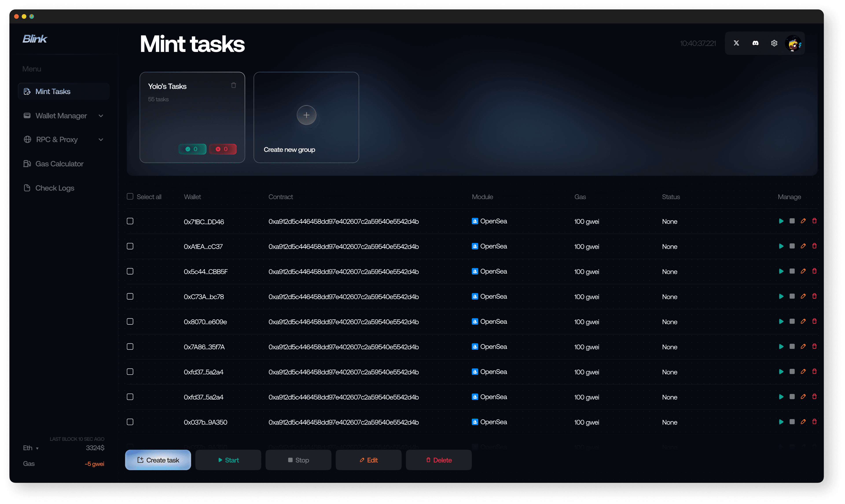Open the X (Twitter) link icon
The height and width of the screenshot is (504, 845).
(736, 43)
